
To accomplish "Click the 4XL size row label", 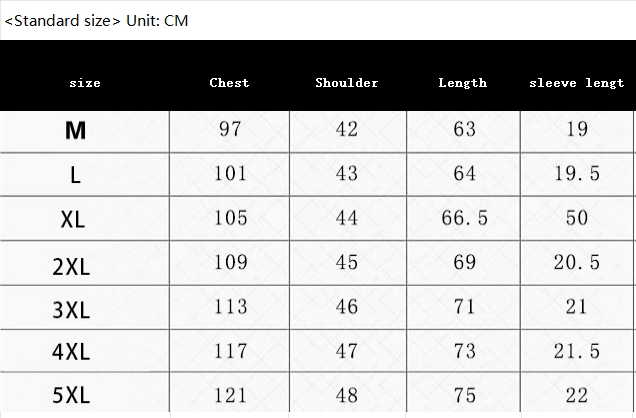I will 71,352.
